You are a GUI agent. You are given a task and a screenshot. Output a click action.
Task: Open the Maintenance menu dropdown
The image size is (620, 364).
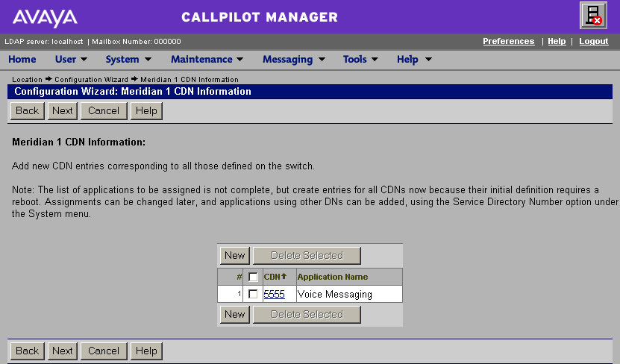(207, 59)
